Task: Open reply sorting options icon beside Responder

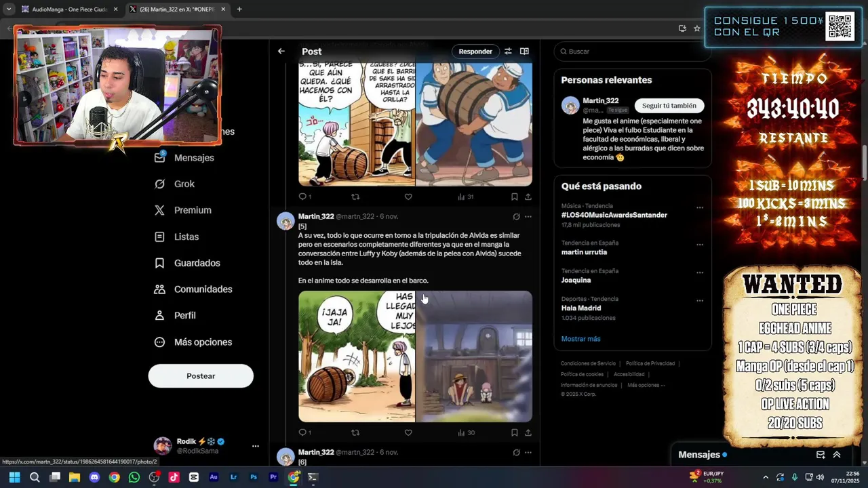Action: [x=508, y=52]
